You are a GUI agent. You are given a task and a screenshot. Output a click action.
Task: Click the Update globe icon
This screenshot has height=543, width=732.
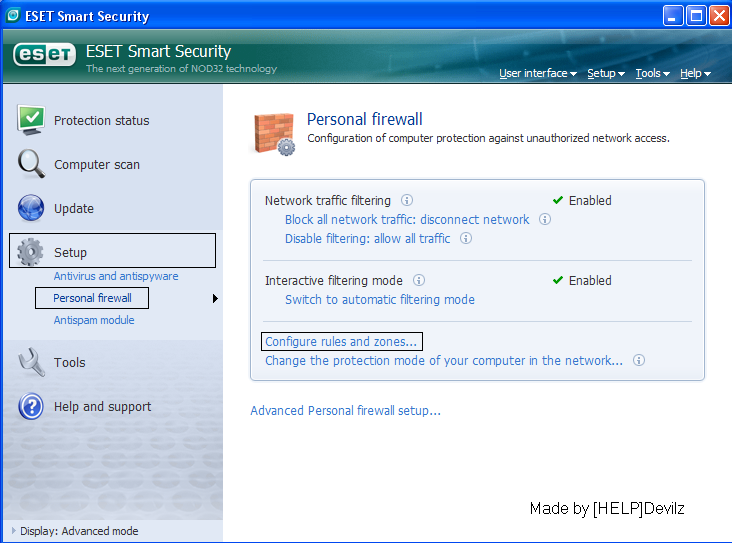[31, 208]
